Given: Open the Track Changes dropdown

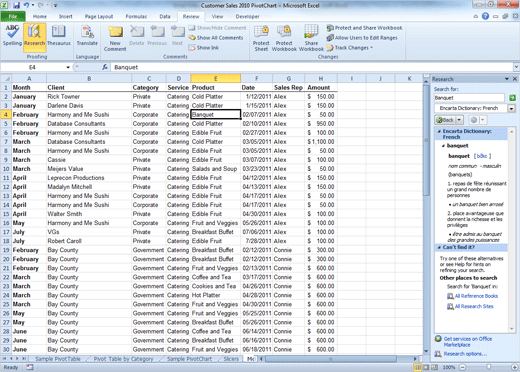Looking at the screenshot, I should (349, 48).
